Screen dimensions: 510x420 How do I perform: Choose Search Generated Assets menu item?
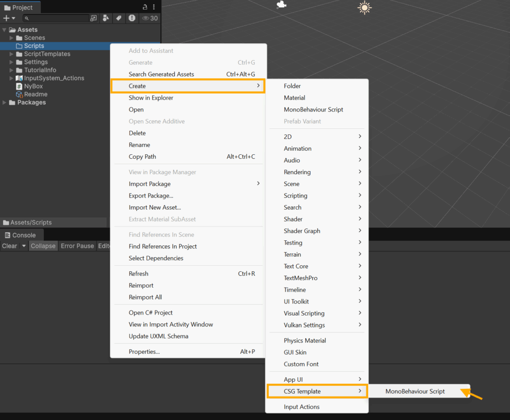click(188, 74)
